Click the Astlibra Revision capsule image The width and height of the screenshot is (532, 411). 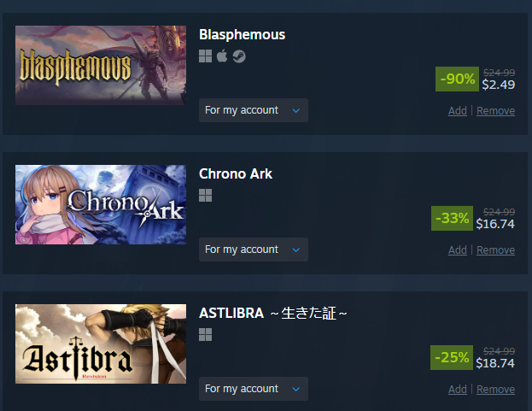click(x=101, y=343)
